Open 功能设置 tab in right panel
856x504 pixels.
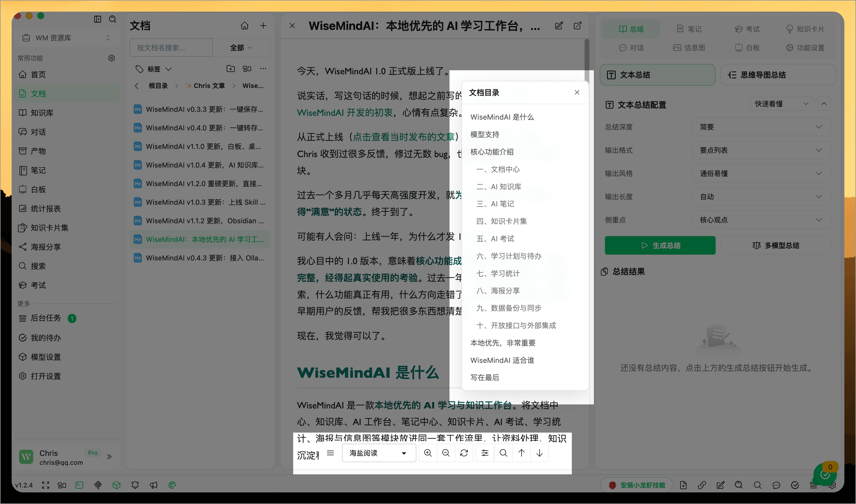tap(805, 48)
